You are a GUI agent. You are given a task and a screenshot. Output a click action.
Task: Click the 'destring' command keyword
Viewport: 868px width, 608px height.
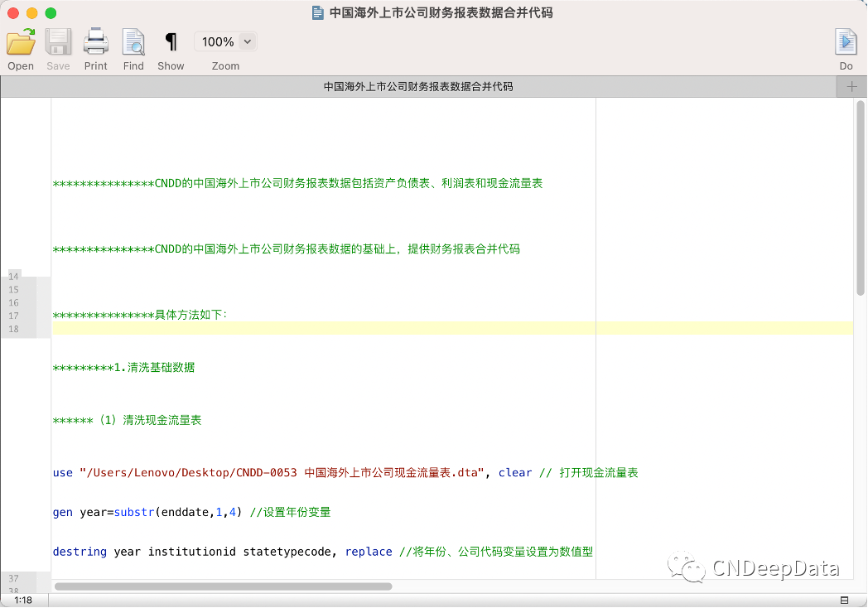click(80, 552)
